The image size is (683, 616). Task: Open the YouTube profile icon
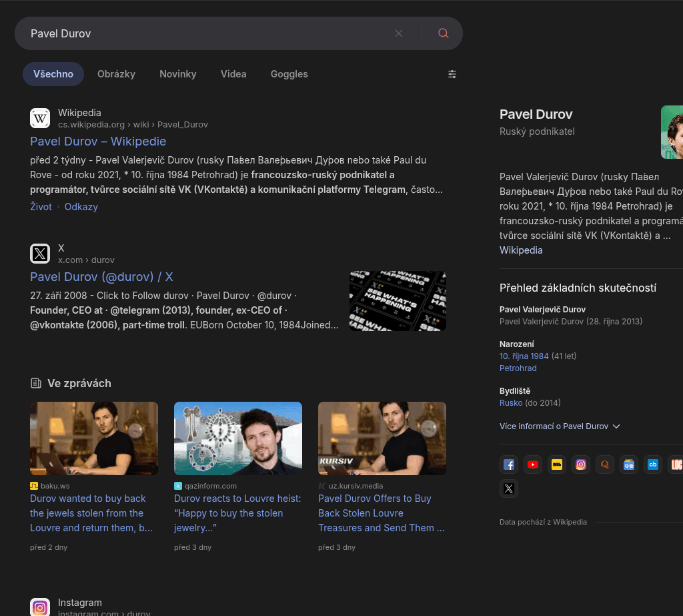(533, 465)
